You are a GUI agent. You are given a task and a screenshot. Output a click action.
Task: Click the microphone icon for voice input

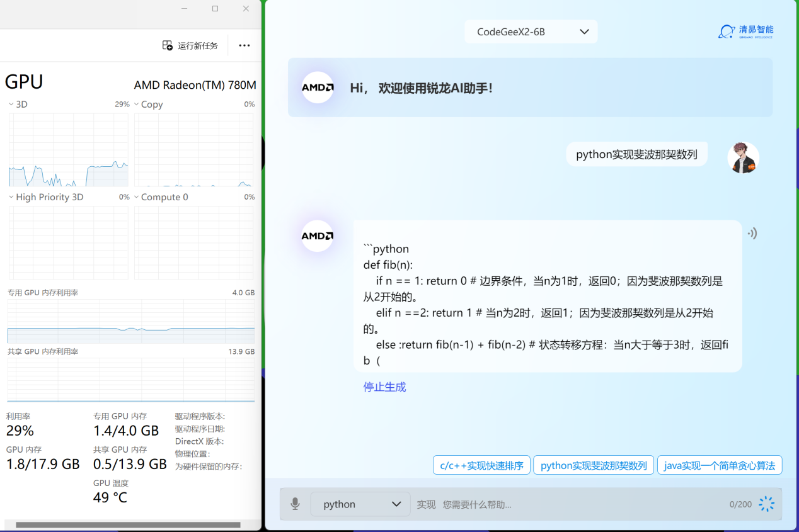(294, 504)
